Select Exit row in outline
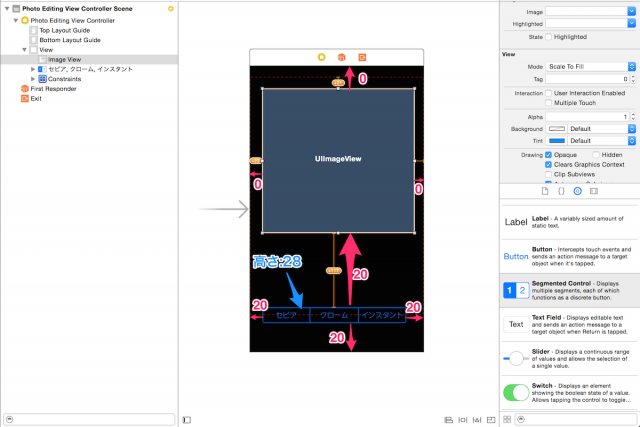Screen dimensions: 640x427 (36, 99)
